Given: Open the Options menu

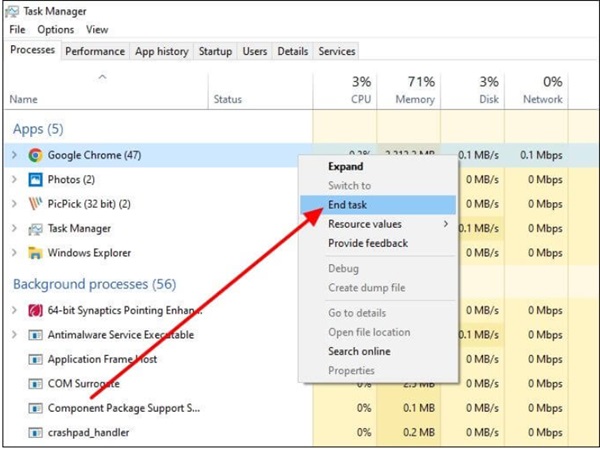Looking at the screenshot, I should point(56,29).
